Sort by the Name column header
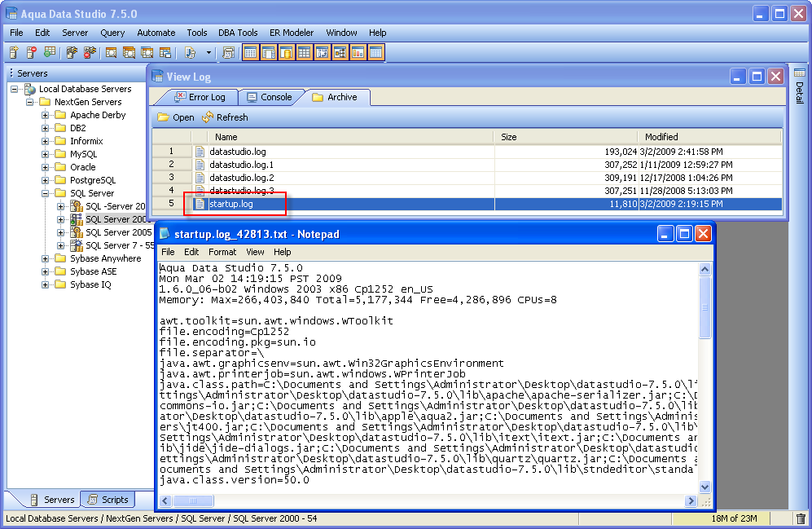Image resolution: width=812 pixels, height=529 pixels. (x=350, y=137)
